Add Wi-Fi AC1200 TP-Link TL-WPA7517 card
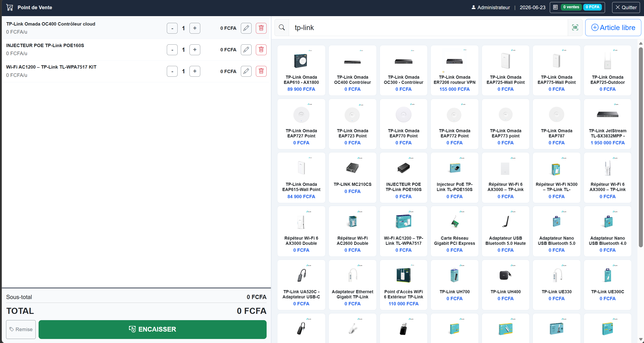The image size is (644, 343). click(x=403, y=231)
